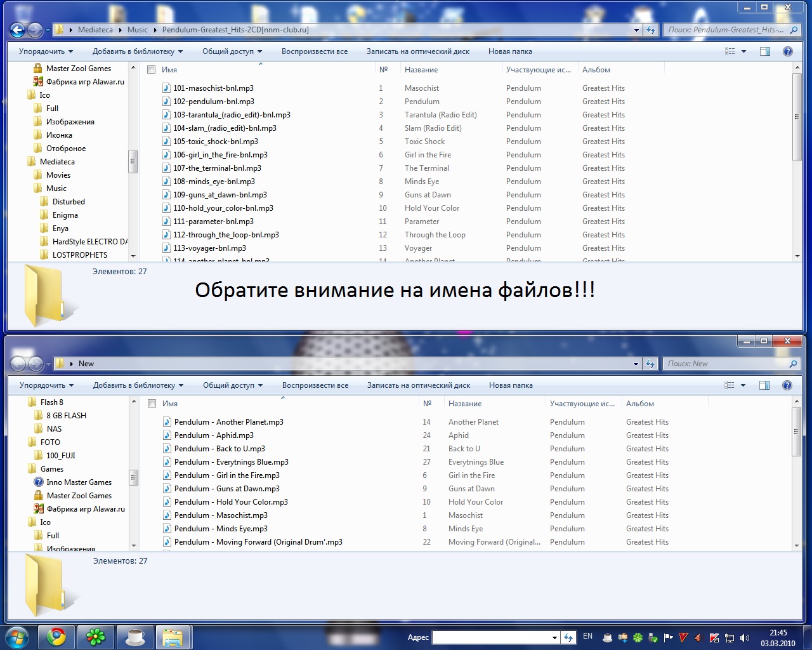Screen dimensions: 812x650
Task: Open taskbar Адрес field dropdown arrow
Action: pos(554,637)
